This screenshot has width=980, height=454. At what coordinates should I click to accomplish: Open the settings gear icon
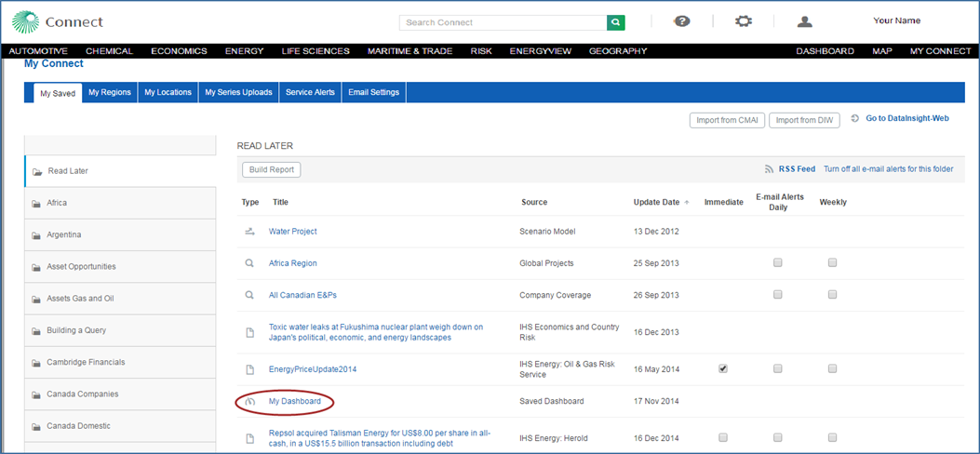tap(744, 21)
